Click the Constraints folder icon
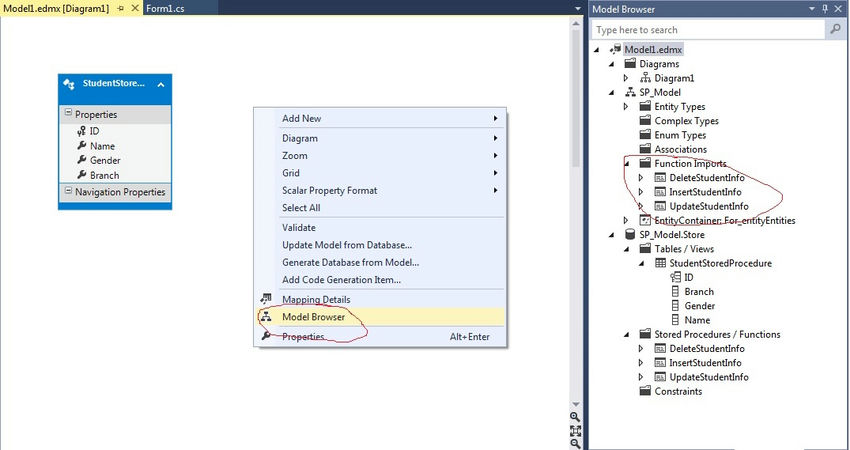The width and height of the screenshot is (850, 450). pos(645,391)
